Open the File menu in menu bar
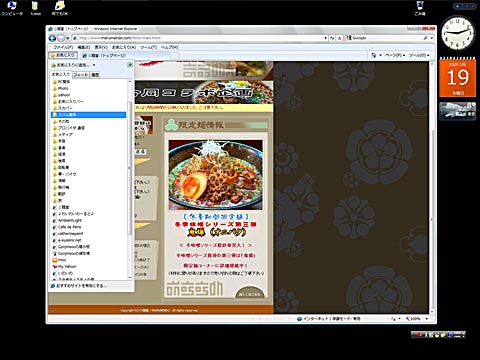The width and height of the screenshot is (480, 360). (x=63, y=47)
